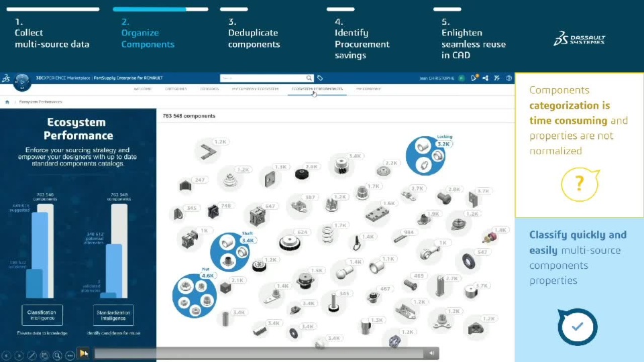Open the Catalogs tab
Screen dimensions: 644x362
209,88
